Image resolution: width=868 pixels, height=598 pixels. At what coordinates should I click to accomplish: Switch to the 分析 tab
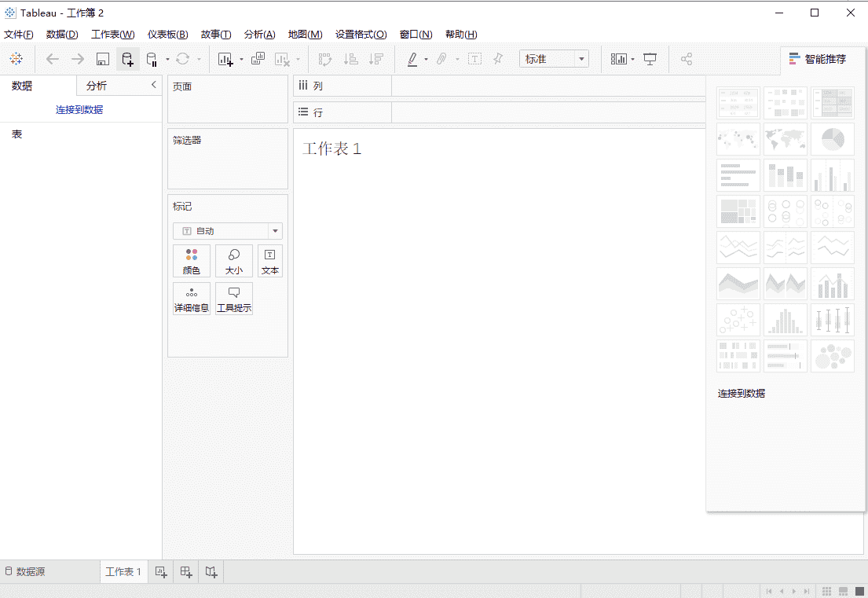(x=97, y=86)
